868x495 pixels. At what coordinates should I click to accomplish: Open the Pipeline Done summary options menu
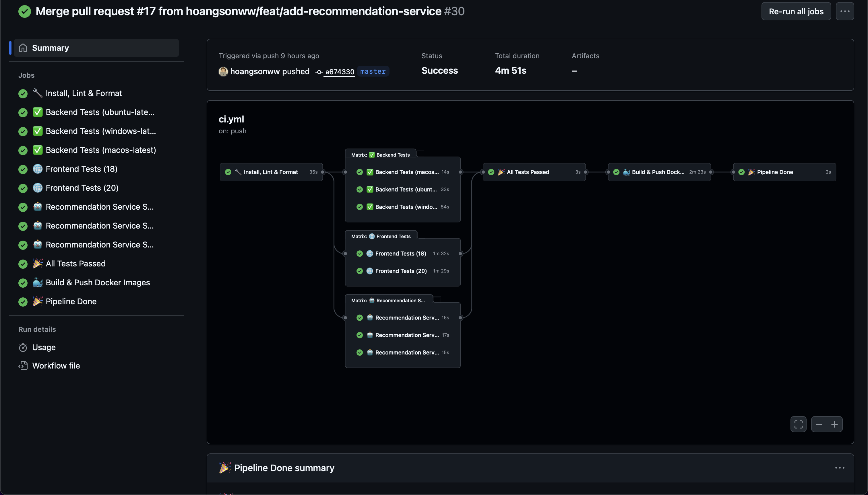[x=840, y=467]
